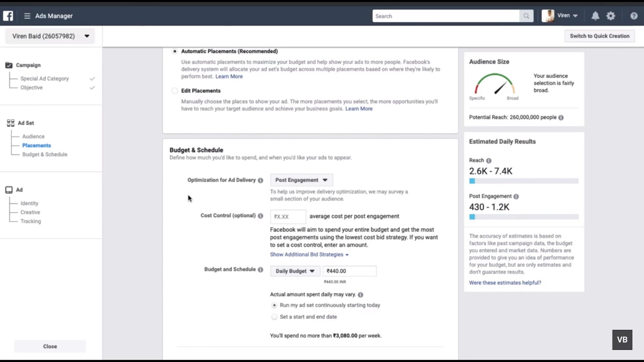The width and height of the screenshot is (644, 362).
Task: Open the Post Engagement optimization dropdown
Action: (301, 180)
